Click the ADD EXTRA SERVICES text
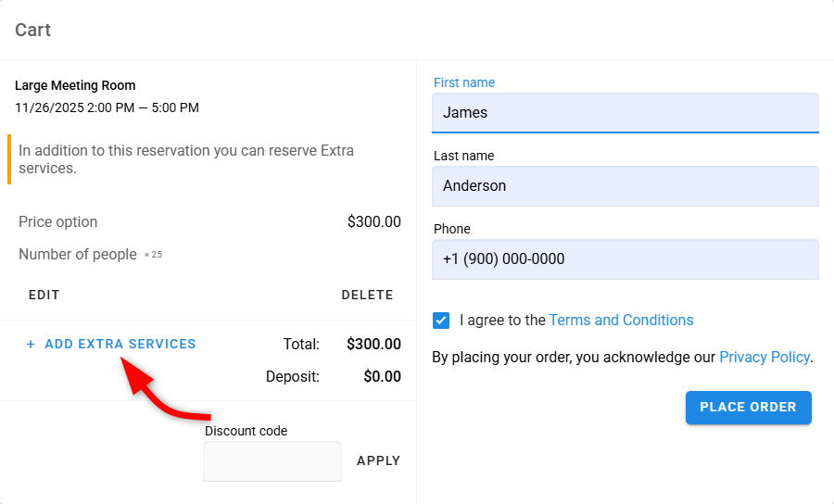 [x=120, y=345]
